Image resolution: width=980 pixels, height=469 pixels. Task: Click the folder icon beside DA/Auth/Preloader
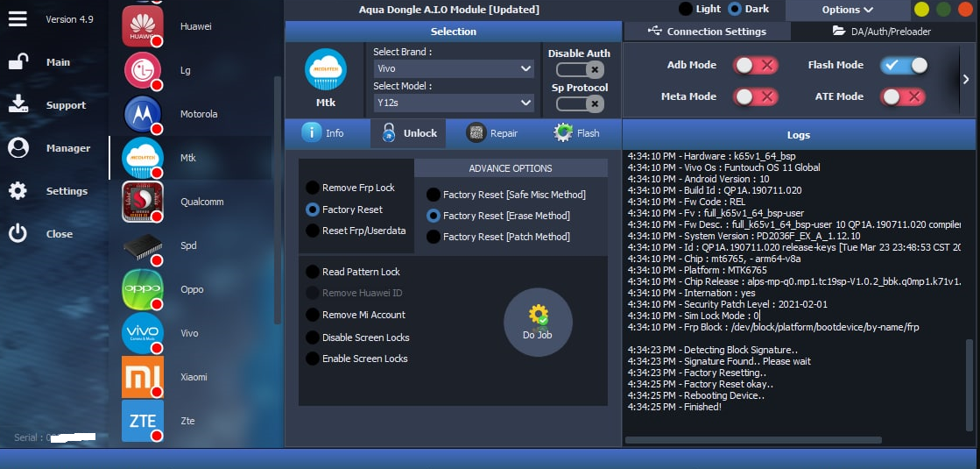pos(839,31)
